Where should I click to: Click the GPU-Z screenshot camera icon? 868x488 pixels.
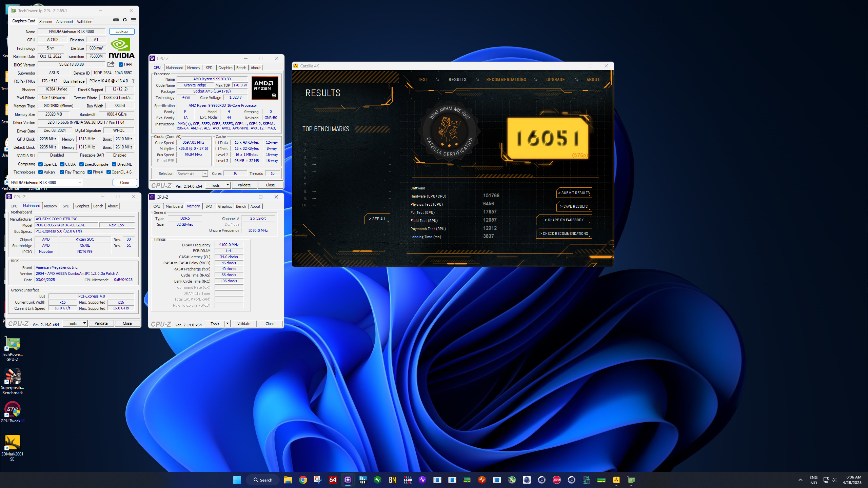[116, 20]
